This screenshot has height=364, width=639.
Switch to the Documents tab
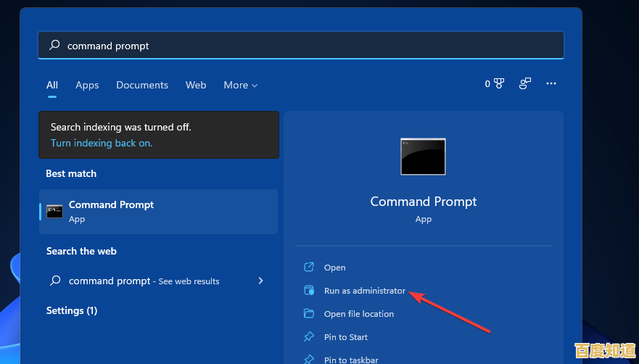142,86
